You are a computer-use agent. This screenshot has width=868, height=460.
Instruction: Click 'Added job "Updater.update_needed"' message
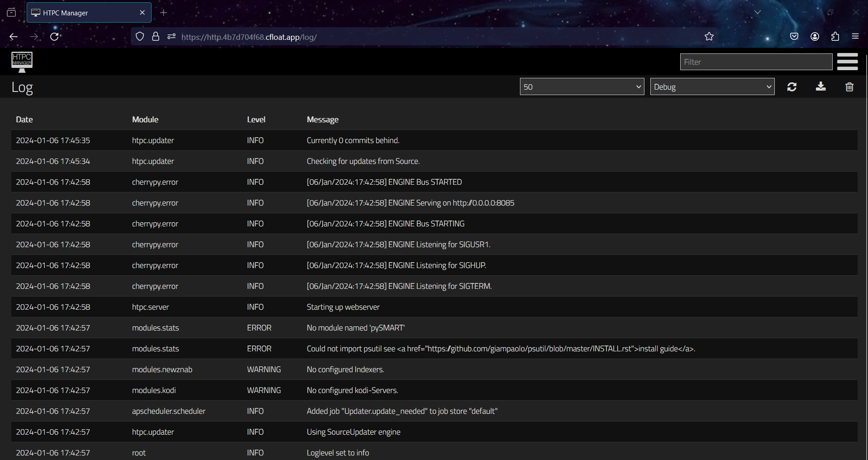[402, 411]
